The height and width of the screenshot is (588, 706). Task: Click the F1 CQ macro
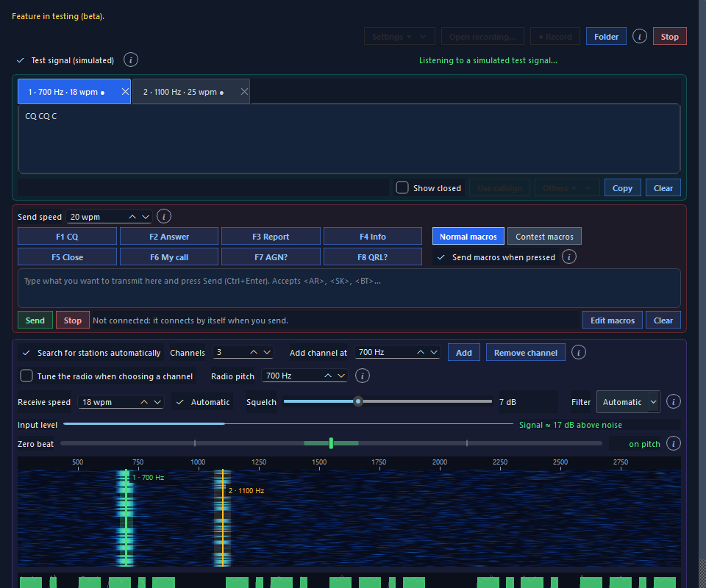click(67, 236)
